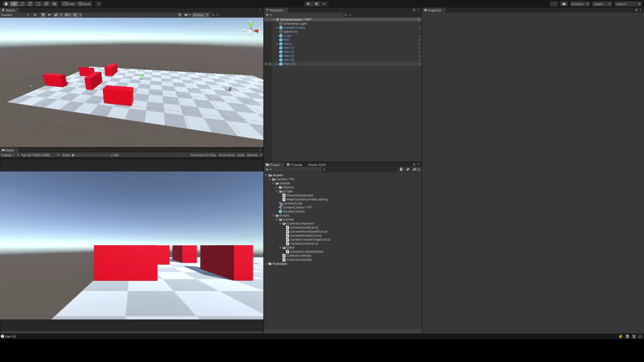Viewport: 644px width, 362px height.
Task: Expand SampleCamera in the Hierarchy
Action: pyautogui.click(x=277, y=28)
